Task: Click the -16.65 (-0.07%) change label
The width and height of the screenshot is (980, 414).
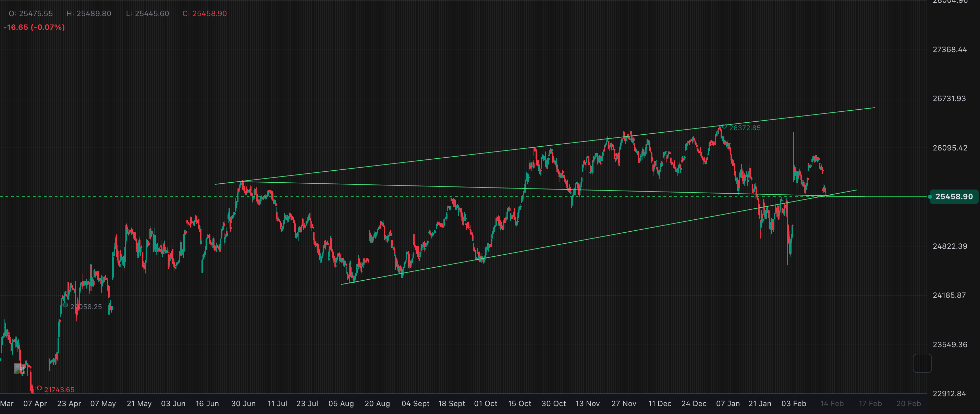Action: (34, 27)
